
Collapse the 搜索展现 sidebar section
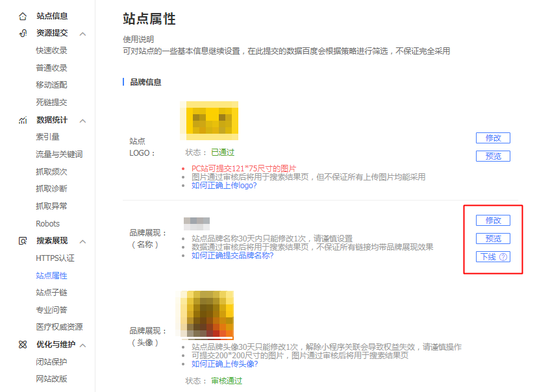[x=82, y=240]
